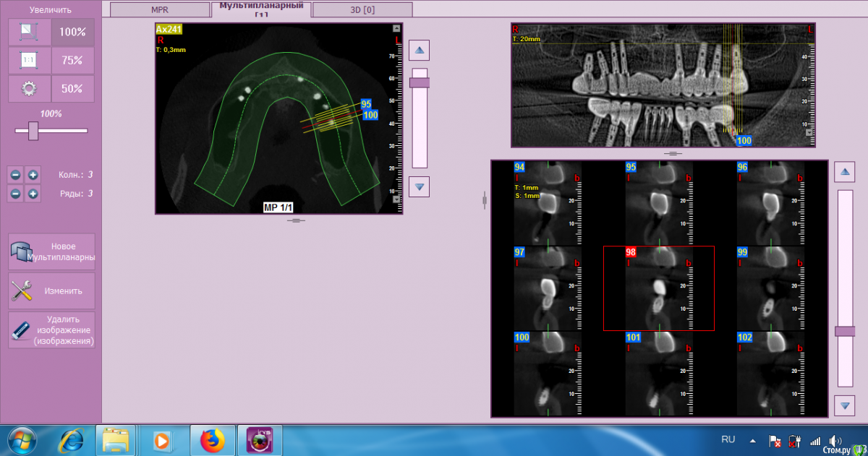Select the 50% zoom preset
Image resolution: width=868 pixels, height=456 pixels.
tap(72, 89)
